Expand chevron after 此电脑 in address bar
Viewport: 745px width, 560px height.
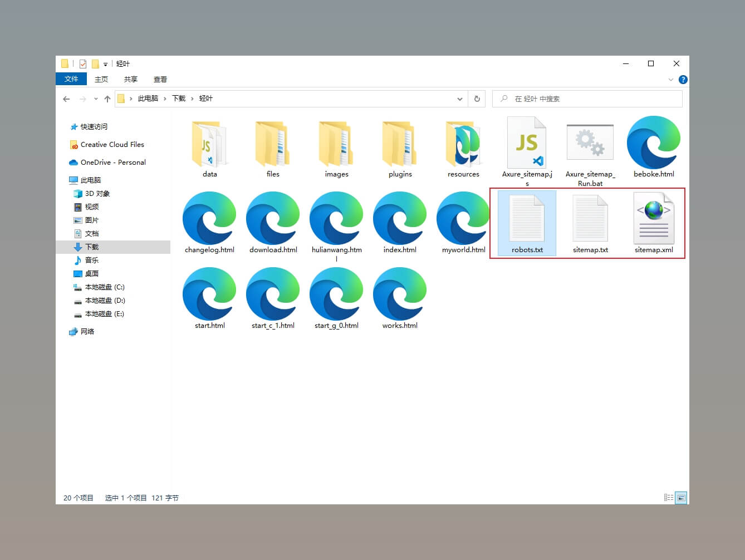coord(165,99)
